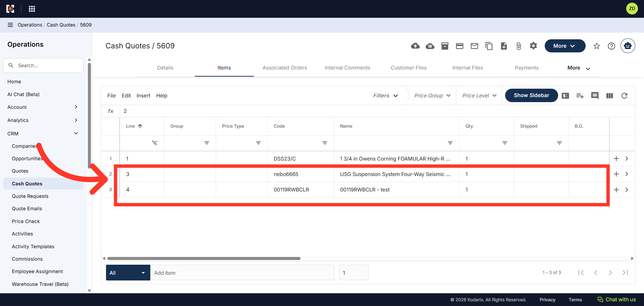Viewport: 644px width, 306px height.
Task: Refresh the items grid
Action: point(624,96)
